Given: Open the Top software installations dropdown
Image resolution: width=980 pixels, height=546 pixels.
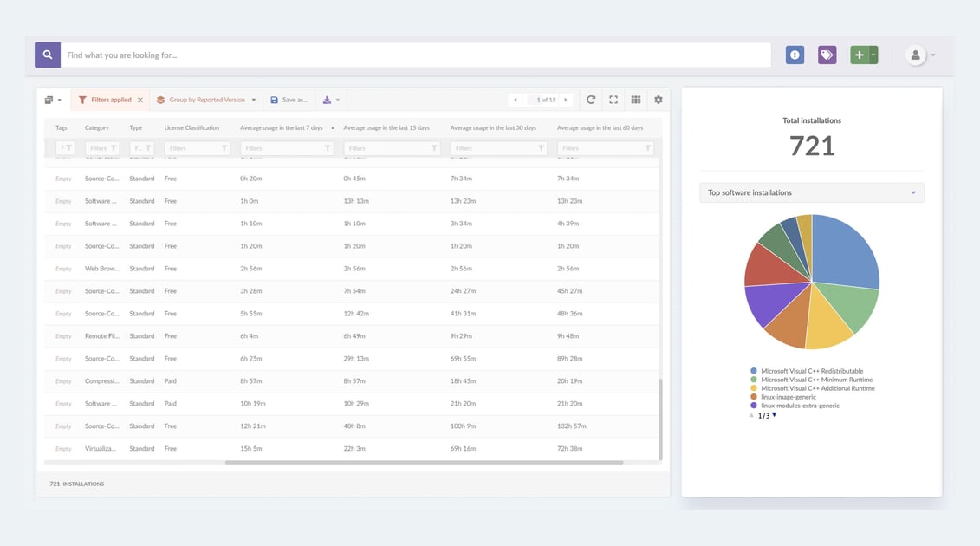Looking at the screenshot, I should pos(811,192).
